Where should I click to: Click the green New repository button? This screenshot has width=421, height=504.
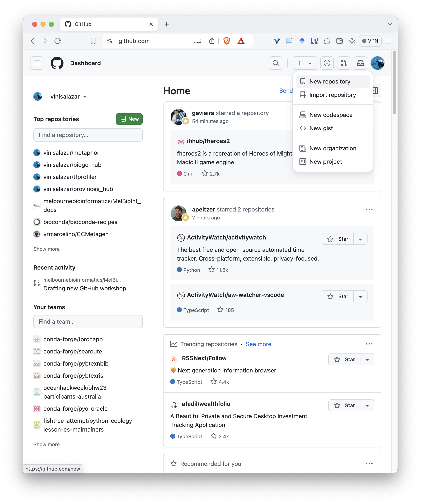tap(129, 119)
